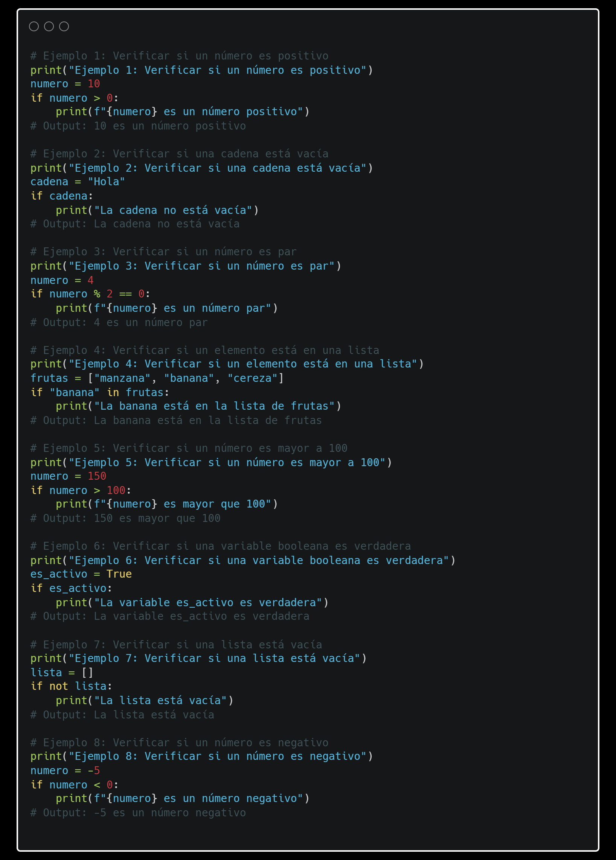Click the red value 150

click(x=97, y=476)
